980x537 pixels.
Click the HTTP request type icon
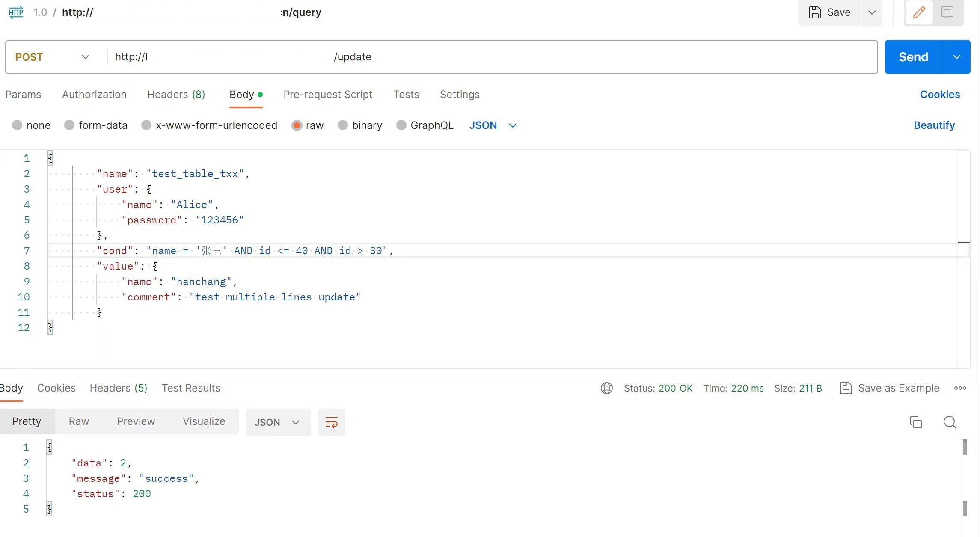pos(16,12)
